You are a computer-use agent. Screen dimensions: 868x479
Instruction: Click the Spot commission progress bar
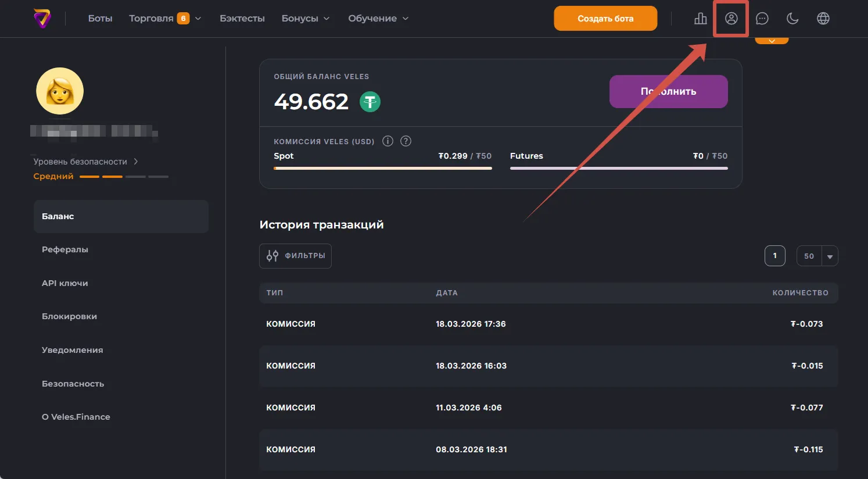(382, 168)
